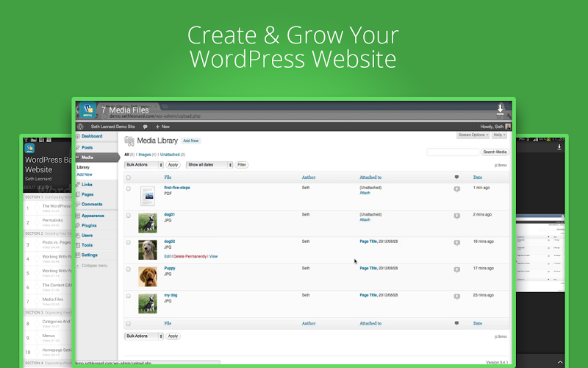
Task: Expand the Screen Options panel
Action: (473, 135)
